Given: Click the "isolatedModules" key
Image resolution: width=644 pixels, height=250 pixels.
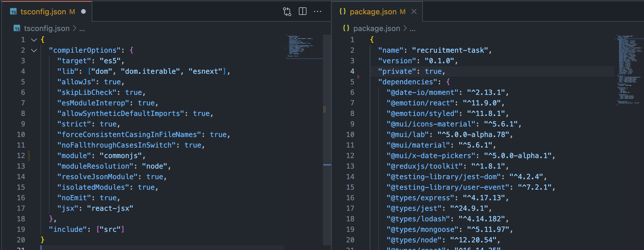Looking at the screenshot, I should pyautogui.click(x=93, y=187).
